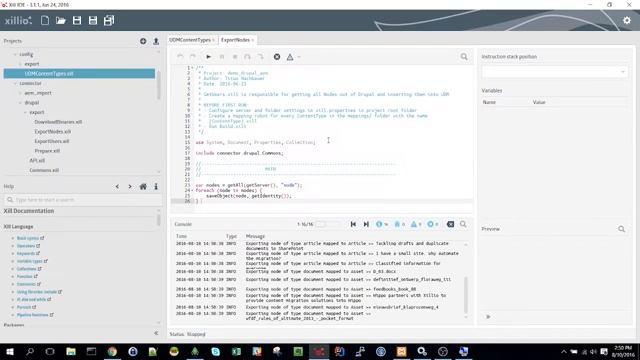Toggle debug messages filter in console
This screenshot has width=640, height=360.
pos(399,224)
